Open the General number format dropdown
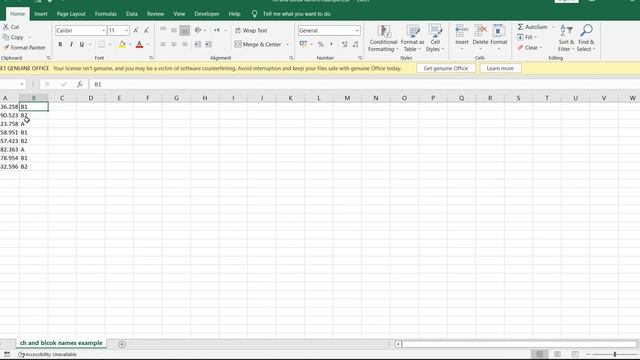Image resolution: width=640 pixels, height=360 pixels. click(357, 31)
